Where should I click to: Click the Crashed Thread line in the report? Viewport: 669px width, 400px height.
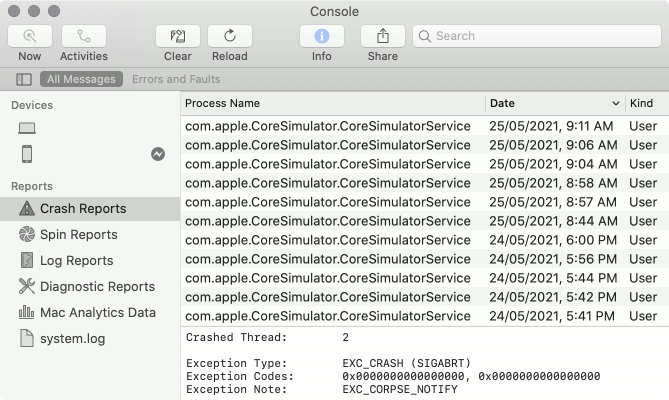[x=268, y=337]
